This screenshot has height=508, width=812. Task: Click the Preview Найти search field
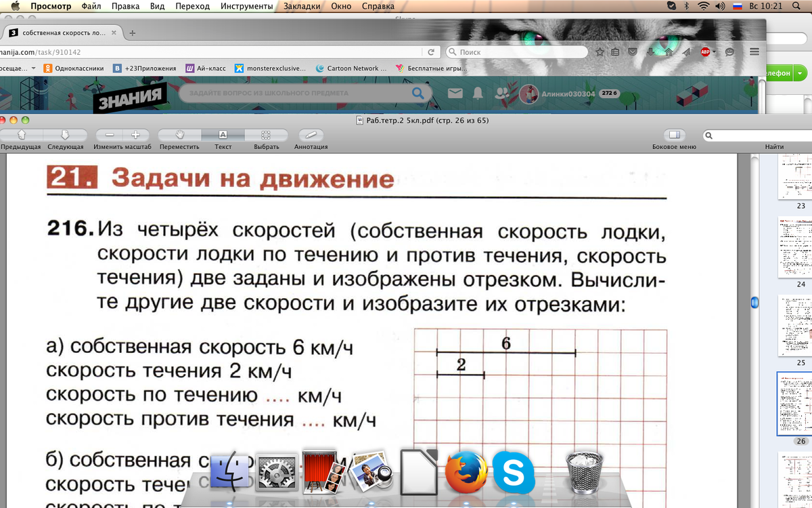pos(757,135)
